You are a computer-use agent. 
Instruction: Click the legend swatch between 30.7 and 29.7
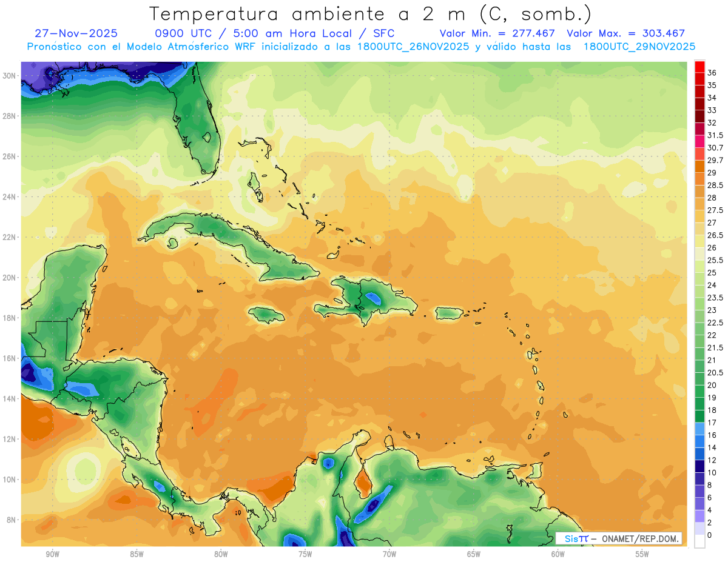click(699, 154)
